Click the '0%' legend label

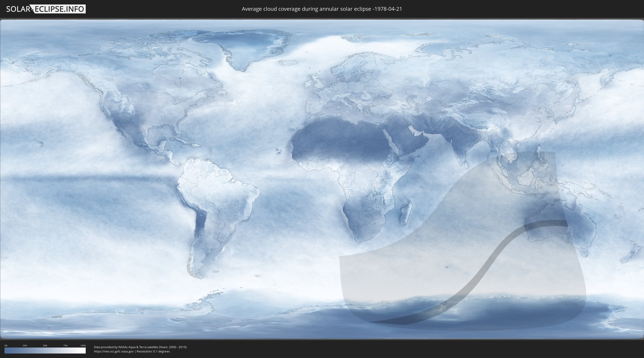tap(6, 345)
